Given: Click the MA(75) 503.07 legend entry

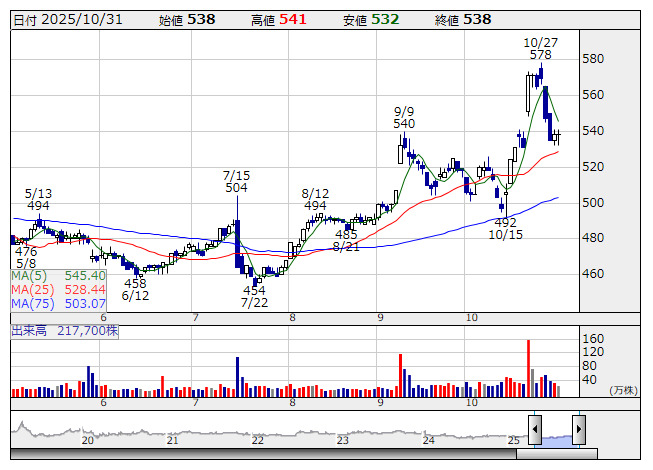Looking at the screenshot, I should (58, 304).
